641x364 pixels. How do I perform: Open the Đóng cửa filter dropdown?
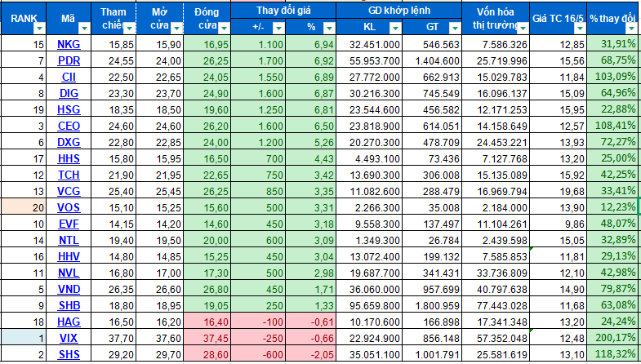coord(224,28)
